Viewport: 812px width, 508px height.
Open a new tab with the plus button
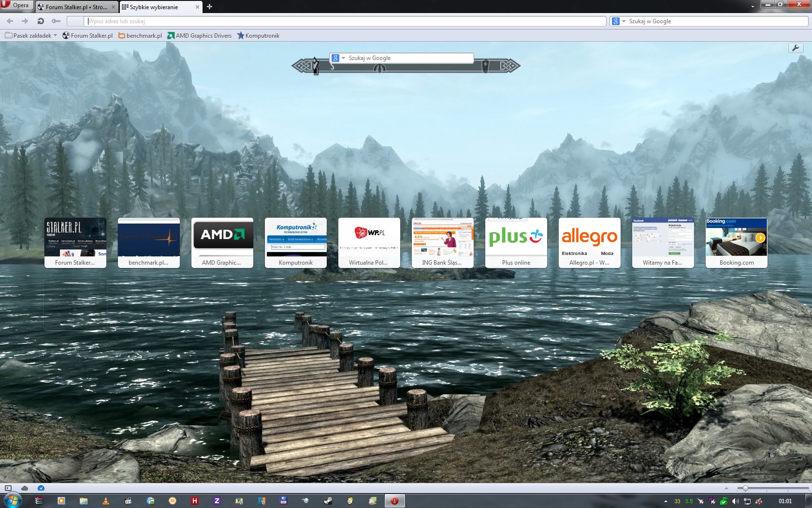point(209,7)
